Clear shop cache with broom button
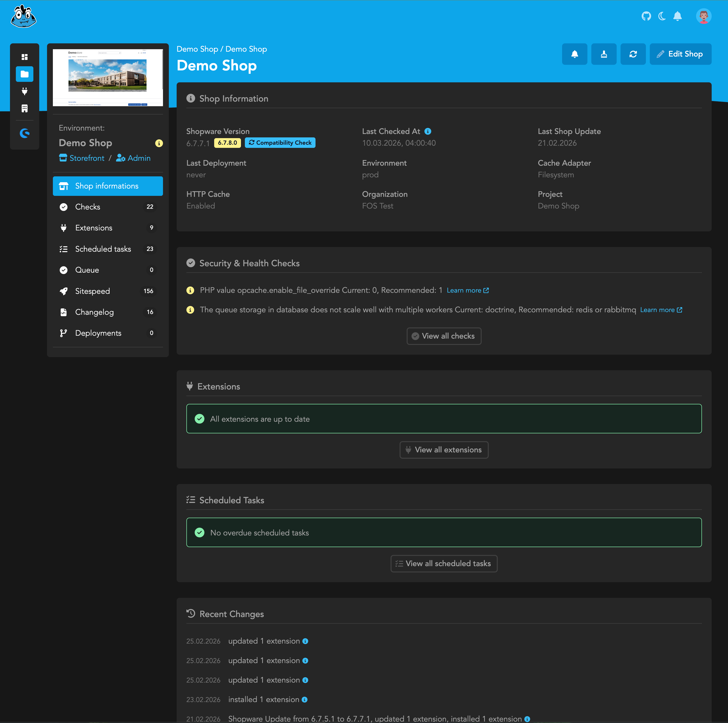The height and width of the screenshot is (723, 728). (604, 54)
